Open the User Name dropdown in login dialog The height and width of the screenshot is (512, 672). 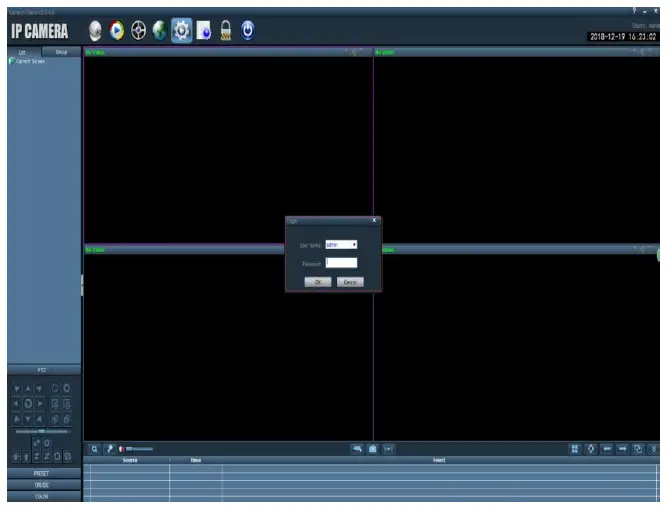(x=341, y=245)
